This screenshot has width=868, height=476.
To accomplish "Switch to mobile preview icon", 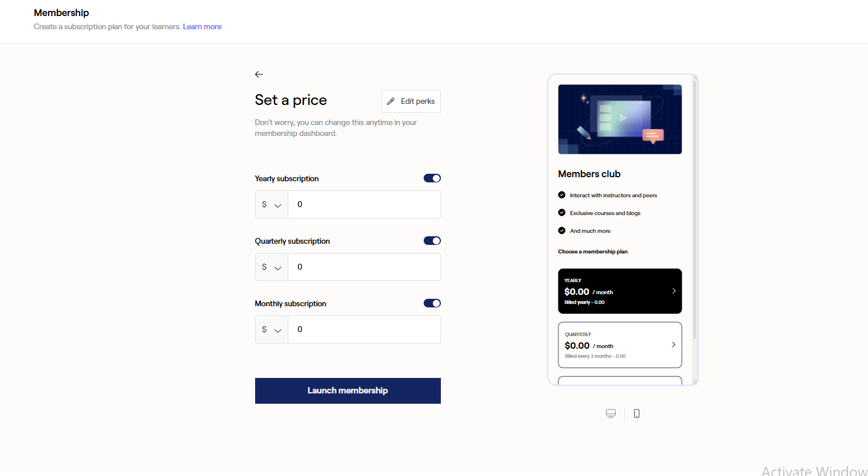I will pyautogui.click(x=637, y=413).
